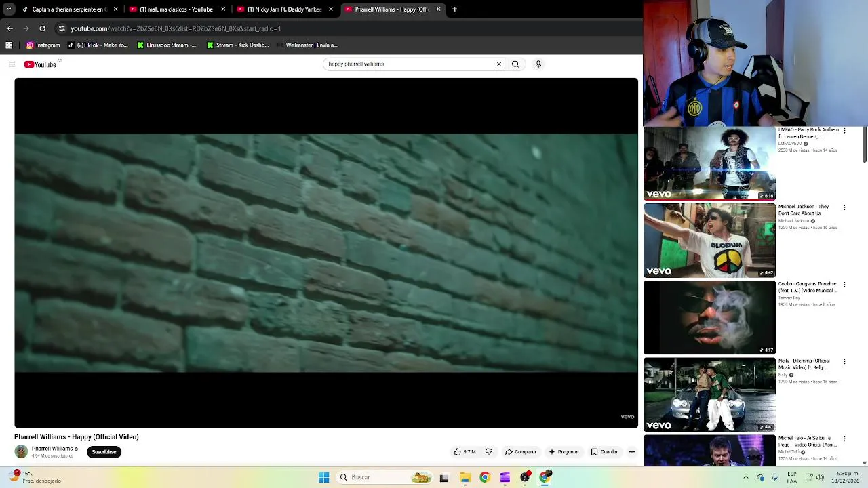Image resolution: width=868 pixels, height=488 pixels.
Task: Click the taskbar Buscar search box
Action: coord(385,477)
